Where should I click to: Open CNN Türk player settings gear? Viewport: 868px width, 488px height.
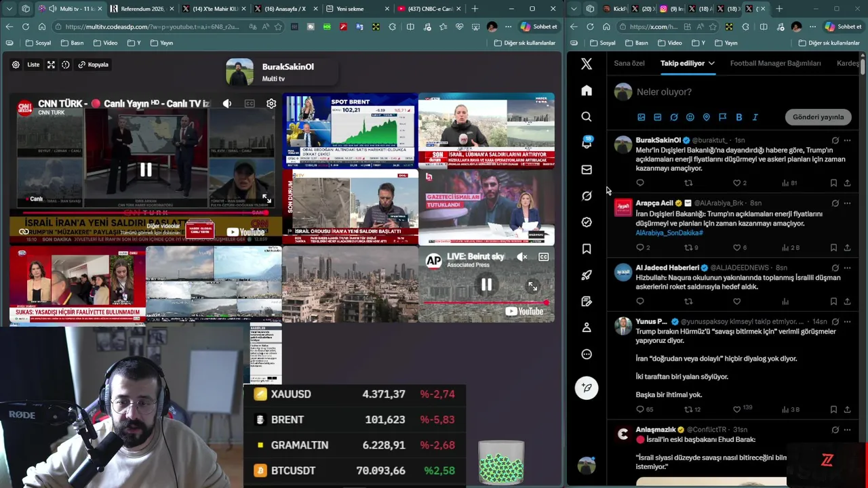click(x=271, y=104)
